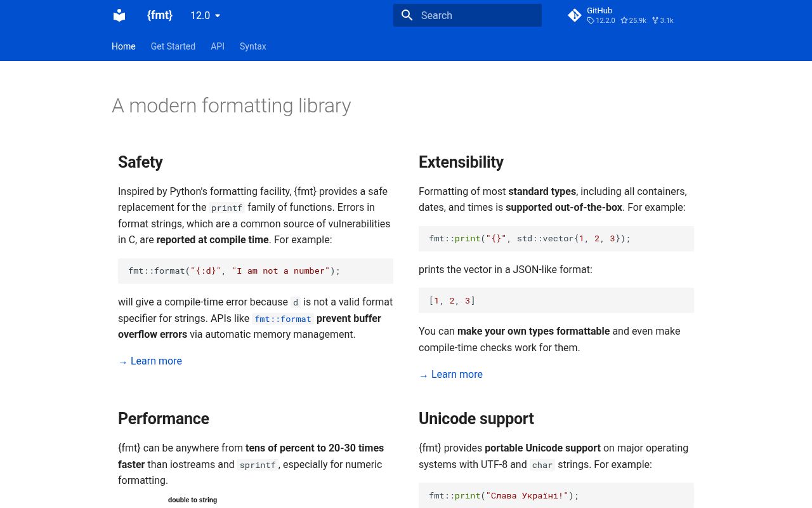The width and height of the screenshot is (812, 508).
Task: Click the std::vector print code block
Action: [x=556, y=238]
